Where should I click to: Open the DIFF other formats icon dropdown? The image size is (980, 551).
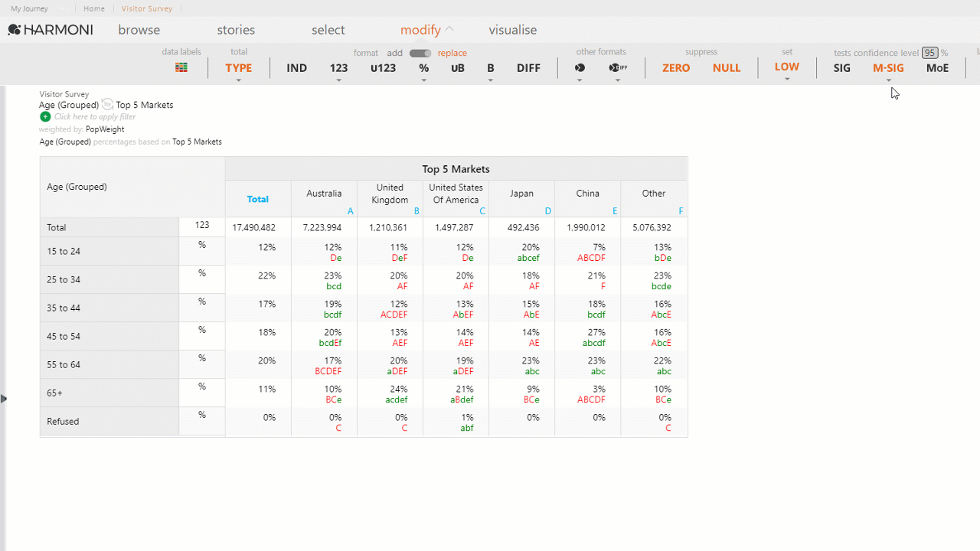(x=618, y=80)
